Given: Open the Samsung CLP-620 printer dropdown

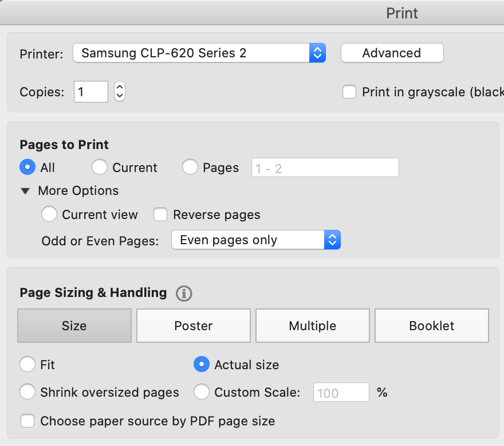Looking at the screenshot, I should coord(199,53).
